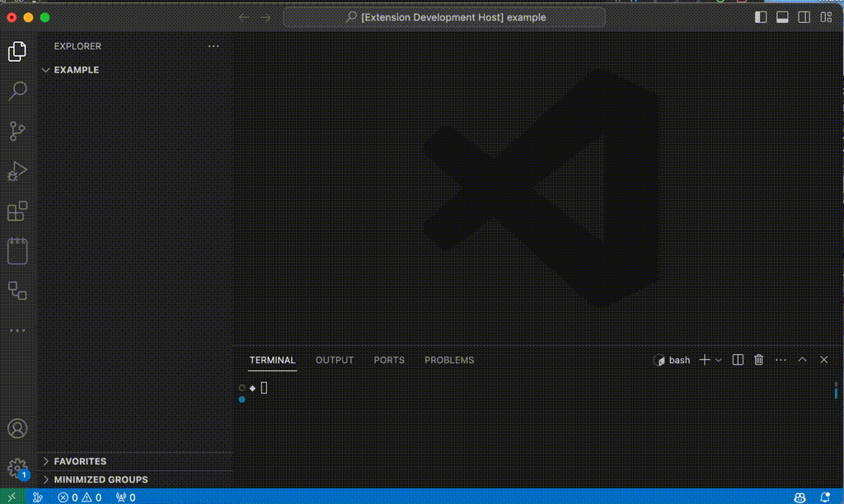The image size is (844, 504).
Task: Kill the terminal with trash icon
Action: click(x=759, y=360)
